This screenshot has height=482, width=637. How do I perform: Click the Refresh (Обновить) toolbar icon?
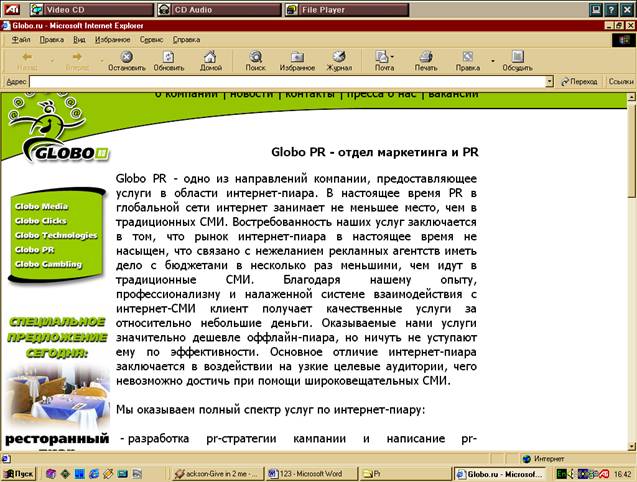[x=168, y=60]
